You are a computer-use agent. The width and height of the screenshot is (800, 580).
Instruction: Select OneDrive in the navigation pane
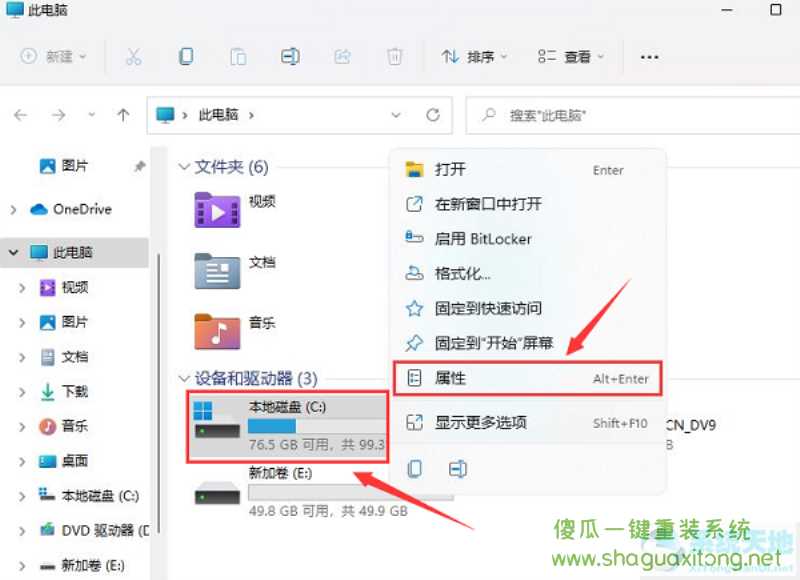pos(71,209)
